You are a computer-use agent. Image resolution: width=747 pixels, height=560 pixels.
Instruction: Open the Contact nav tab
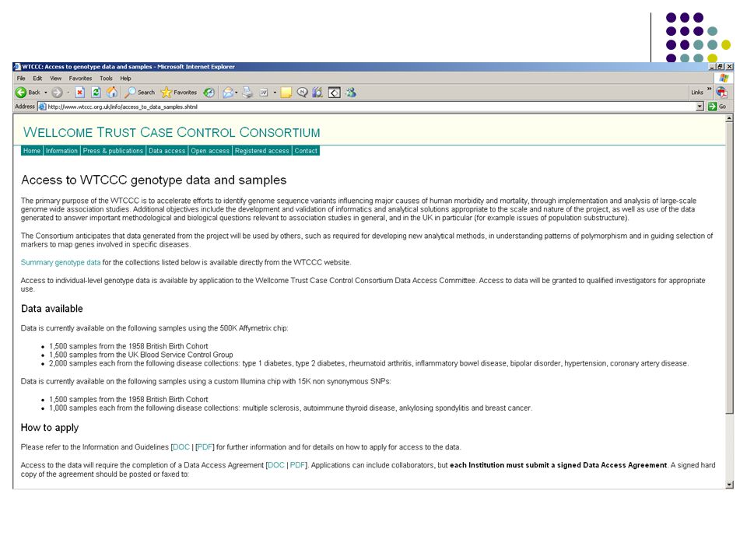point(306,150)
